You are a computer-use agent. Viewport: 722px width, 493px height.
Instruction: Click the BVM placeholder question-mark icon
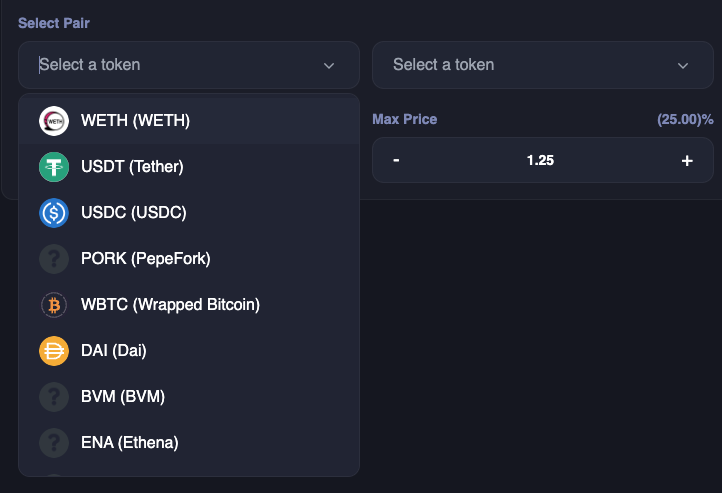click(54, 397)
